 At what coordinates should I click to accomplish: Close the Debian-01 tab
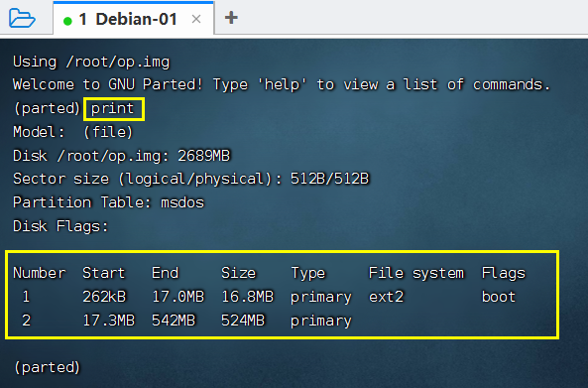(x=196, y=19)
